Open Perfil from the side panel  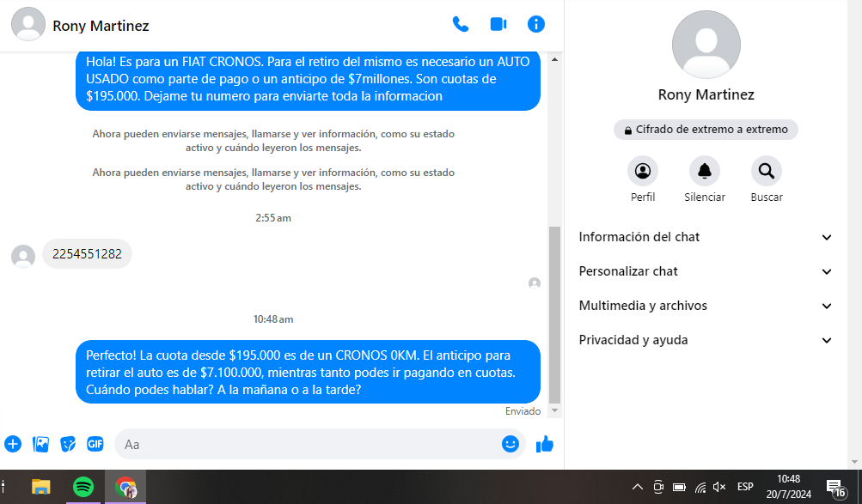point(643,172)
